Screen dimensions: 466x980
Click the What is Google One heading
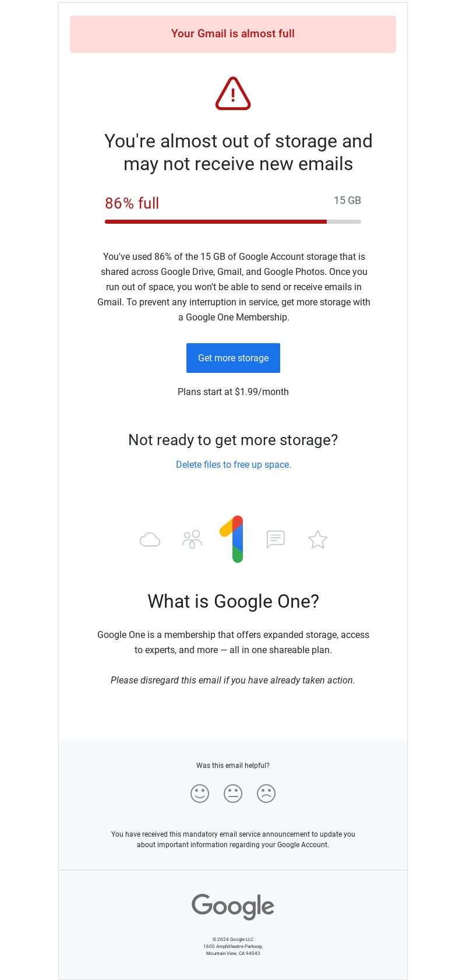[233, 601]
